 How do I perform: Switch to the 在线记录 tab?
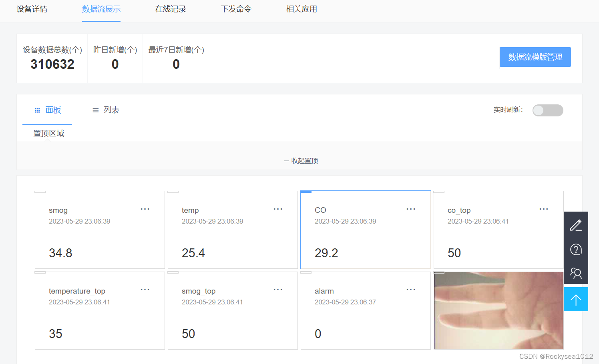[171, 9]
